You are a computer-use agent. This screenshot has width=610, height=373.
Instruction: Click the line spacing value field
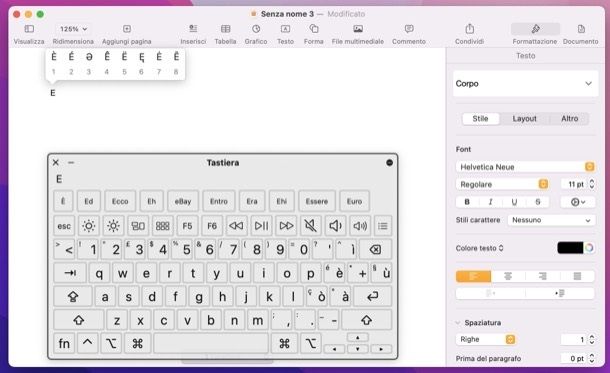pyautogui.click(x=574, y=340)
